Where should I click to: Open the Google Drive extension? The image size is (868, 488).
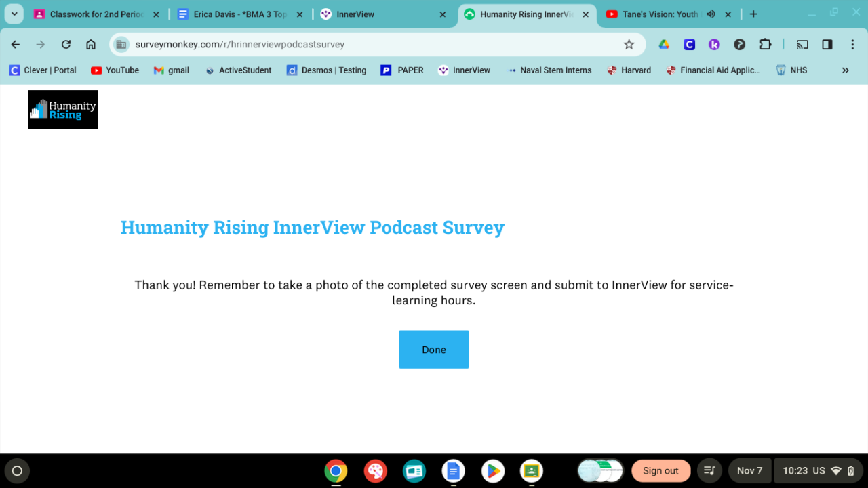(664, 45)
